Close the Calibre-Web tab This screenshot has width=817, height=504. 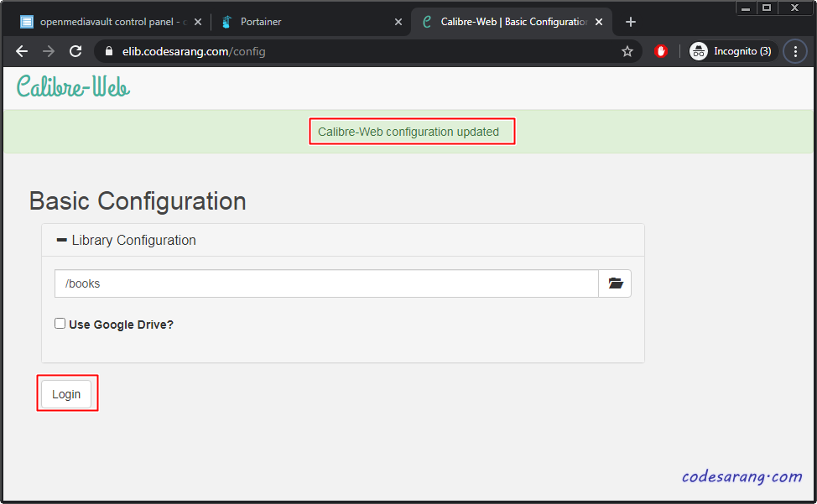pyautogui.click(x=599, y=22)
